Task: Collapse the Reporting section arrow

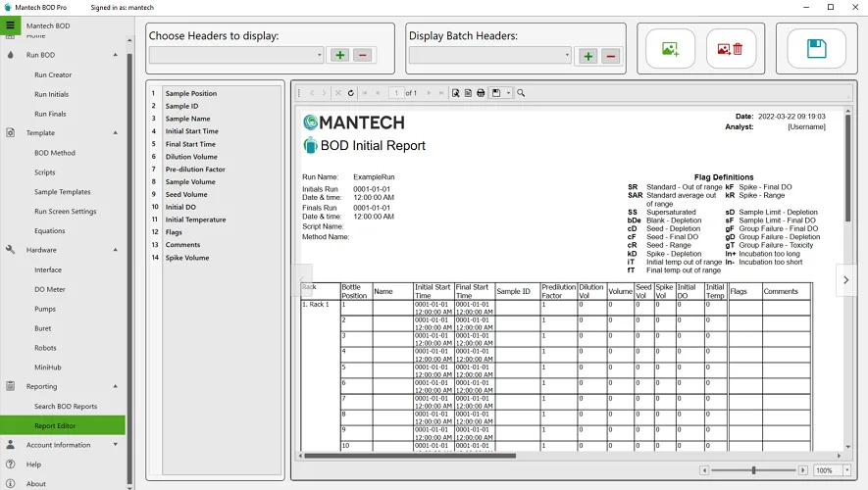Action: [x=115, y=386]
